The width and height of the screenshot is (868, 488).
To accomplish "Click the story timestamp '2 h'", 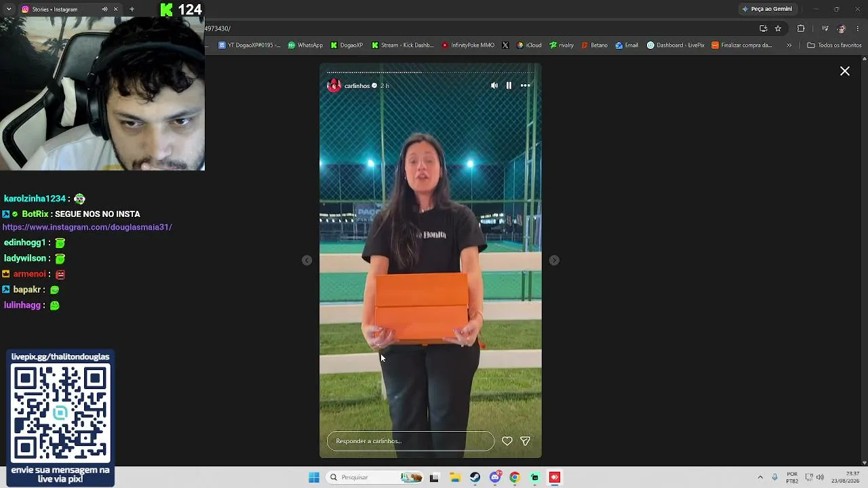I will 384,86.
